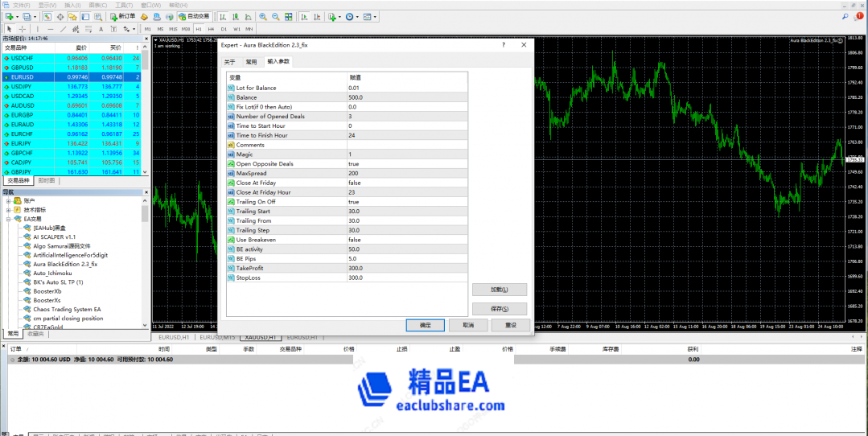Select the 输入参数 tab
Viewport: 868px width, 436px height.
[x=278, y=61]
